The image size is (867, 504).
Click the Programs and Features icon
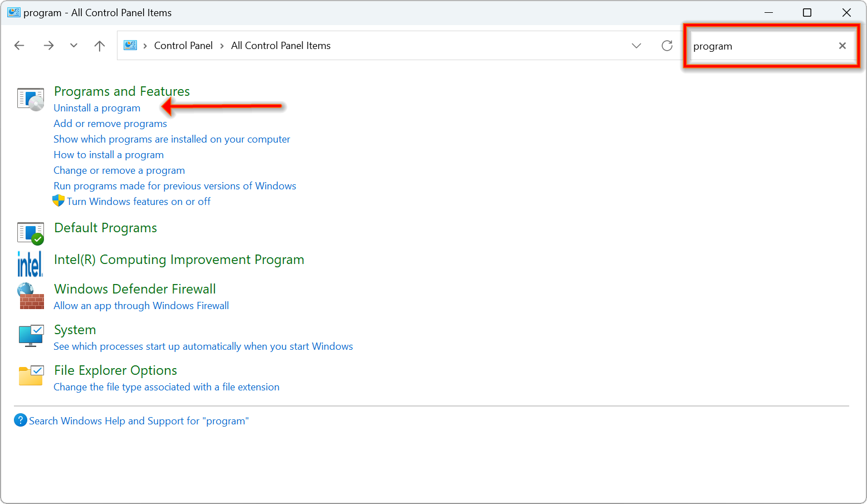tap(31, 99)
